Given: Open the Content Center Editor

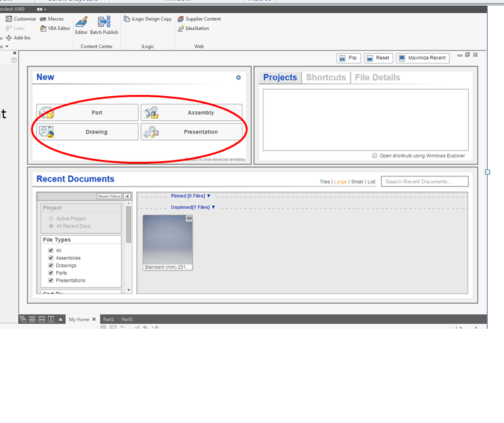Looking at the screenshot, I should point(81,25).
